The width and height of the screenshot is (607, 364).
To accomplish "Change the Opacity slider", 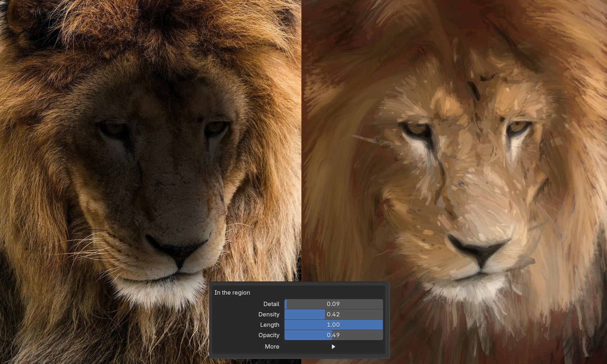I will 334,335.
